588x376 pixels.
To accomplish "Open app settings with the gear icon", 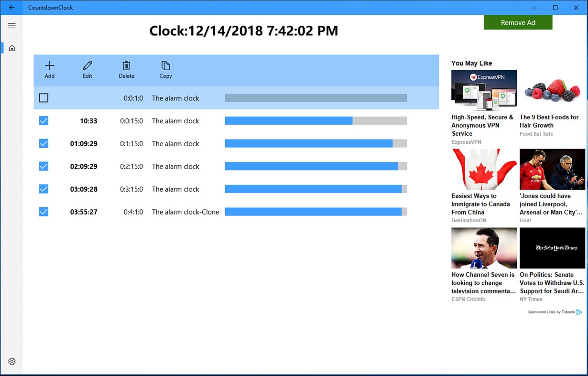I will coord(11,361).
